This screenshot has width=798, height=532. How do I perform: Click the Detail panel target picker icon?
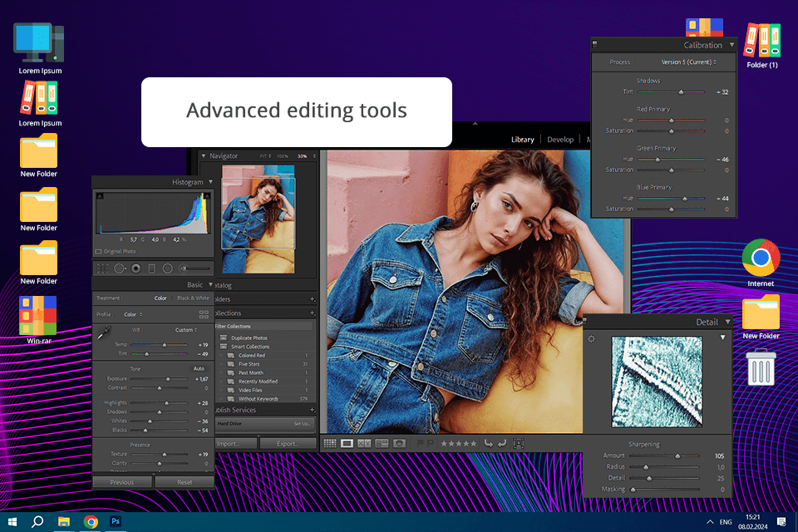click(592, 339)
